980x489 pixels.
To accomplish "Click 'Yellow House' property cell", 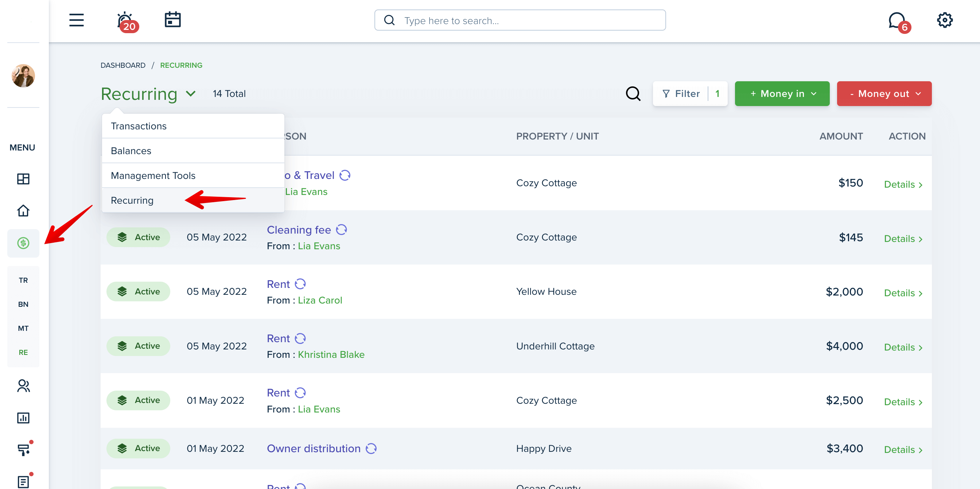I will (x=546, y=292).
